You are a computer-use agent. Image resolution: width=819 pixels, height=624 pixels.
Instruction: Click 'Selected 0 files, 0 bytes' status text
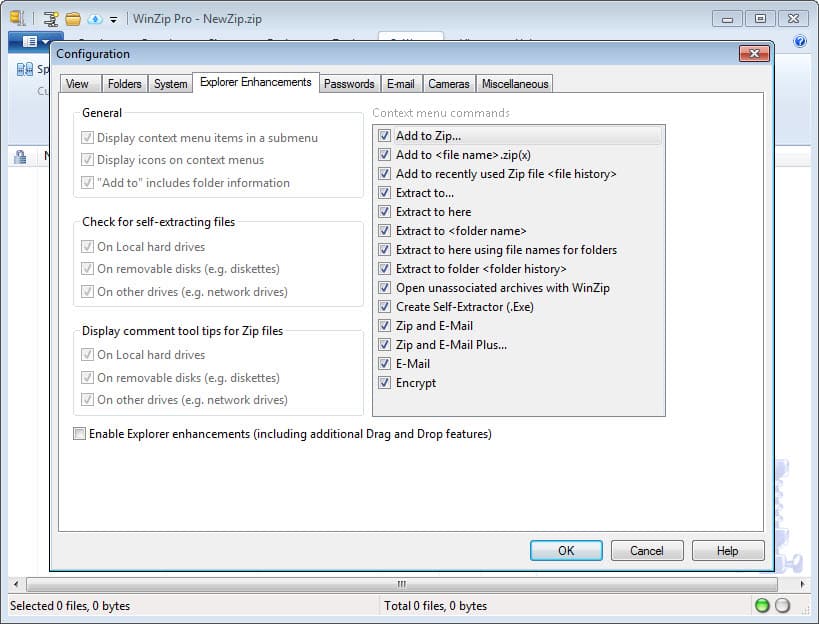pyautogui.click(x=70, y=606)
